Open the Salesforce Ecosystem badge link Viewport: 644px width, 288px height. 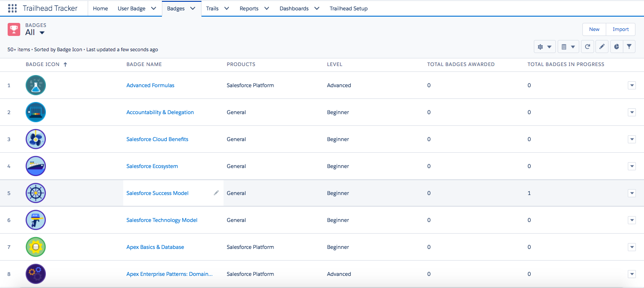tap(152, 166)
